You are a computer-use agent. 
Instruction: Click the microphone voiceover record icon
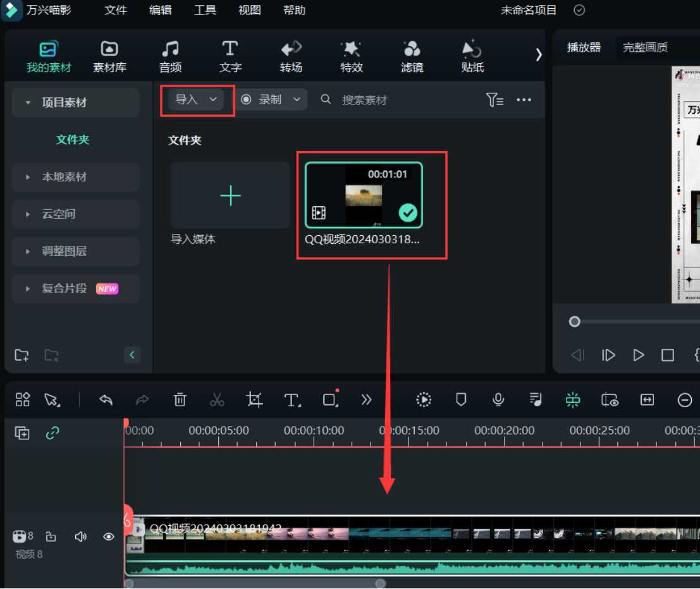(498, 399)
